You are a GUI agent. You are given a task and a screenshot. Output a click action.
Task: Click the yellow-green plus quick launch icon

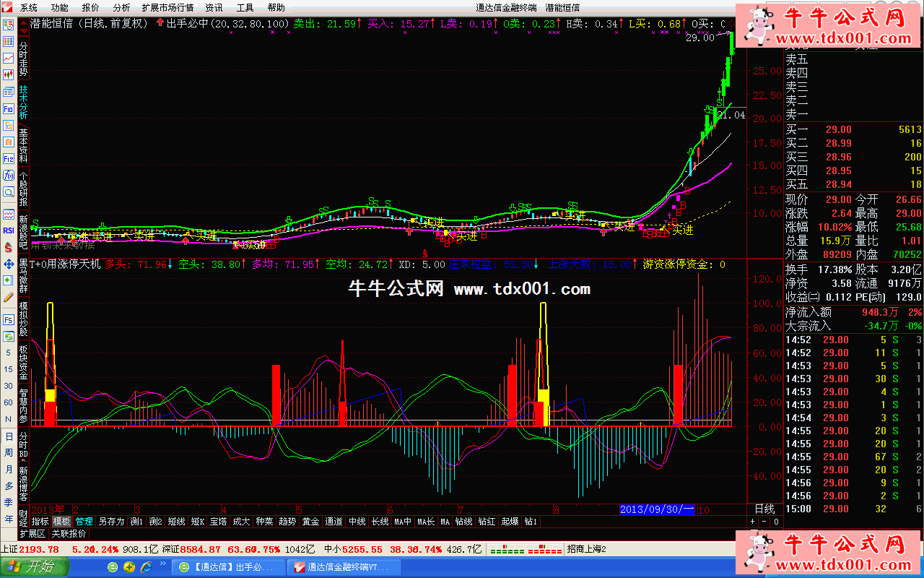click(x=128, y=567)
